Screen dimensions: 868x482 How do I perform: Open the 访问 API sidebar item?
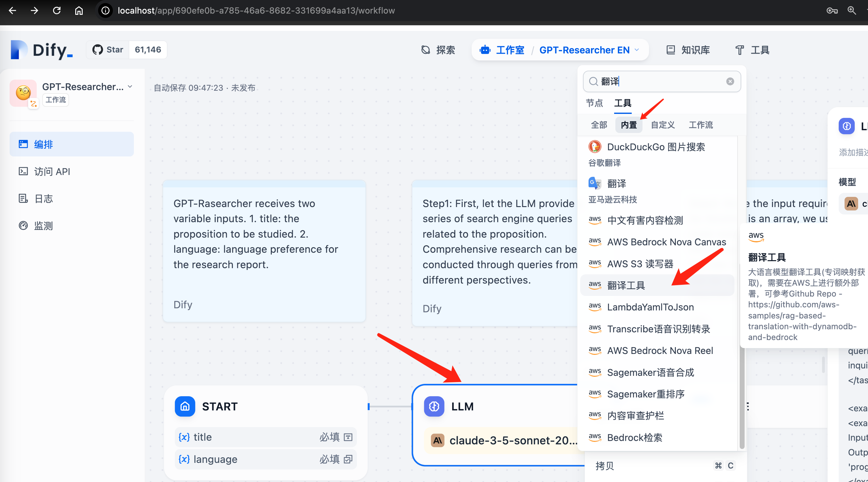tap(52, 172)
